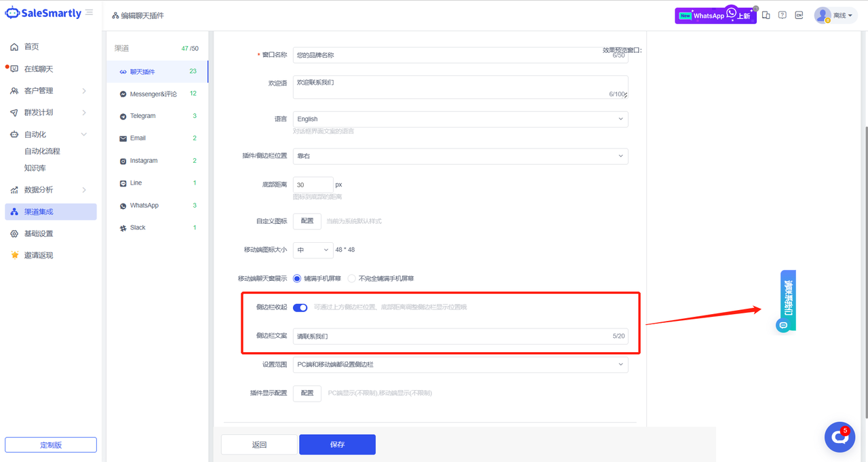Select the 不完全铺满手机屏幕 radio option
868x462 pixels.
pos(351,278)
